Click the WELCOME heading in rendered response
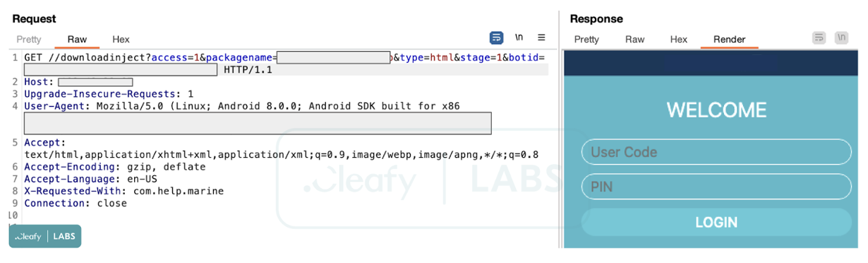The image size is (868, 263). click(x=716, y=110)
